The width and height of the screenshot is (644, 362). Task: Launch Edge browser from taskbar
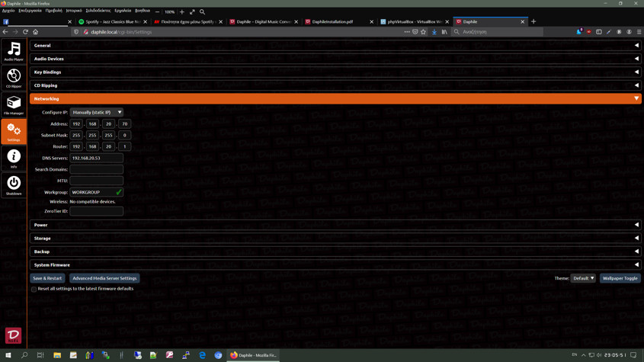click(202, 355)
